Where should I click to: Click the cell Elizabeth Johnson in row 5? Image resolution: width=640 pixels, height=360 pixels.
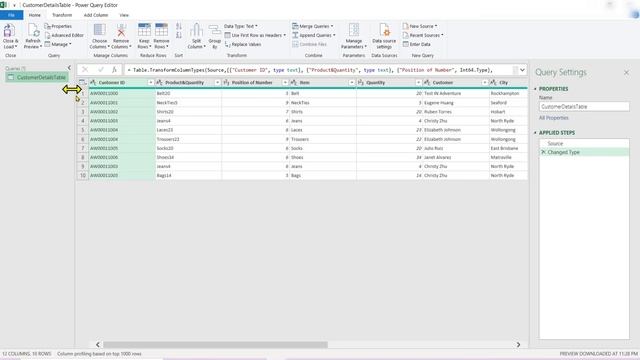456,130
